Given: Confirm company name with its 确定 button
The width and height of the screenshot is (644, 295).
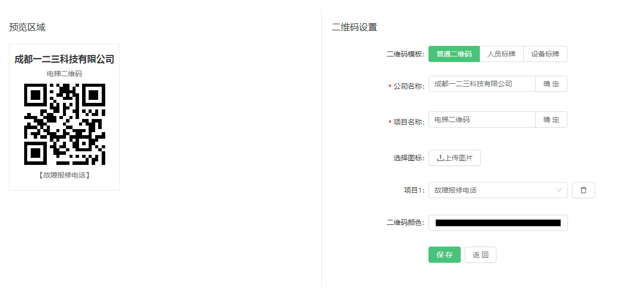Looking at the screenshot, I should [551, 84].
